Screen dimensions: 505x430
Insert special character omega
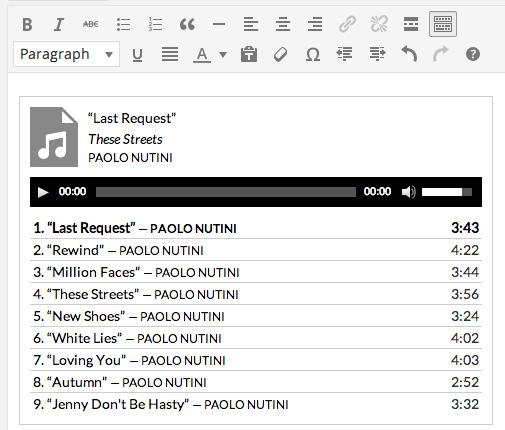pos(313,55)
